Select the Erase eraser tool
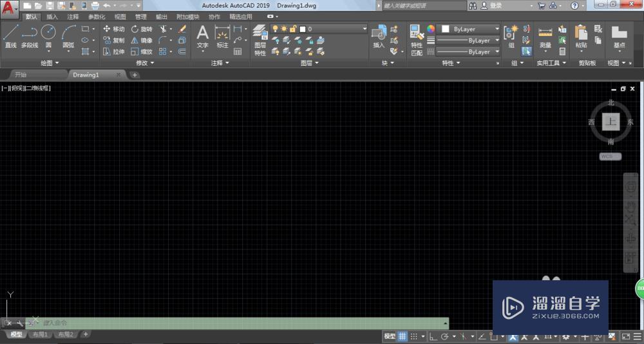644x344 pixels. [x=182, y=29]
